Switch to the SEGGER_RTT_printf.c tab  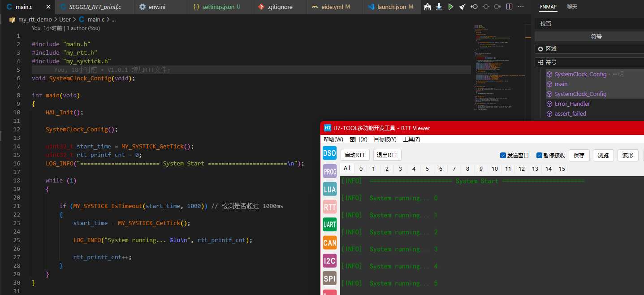coord(95,7)
